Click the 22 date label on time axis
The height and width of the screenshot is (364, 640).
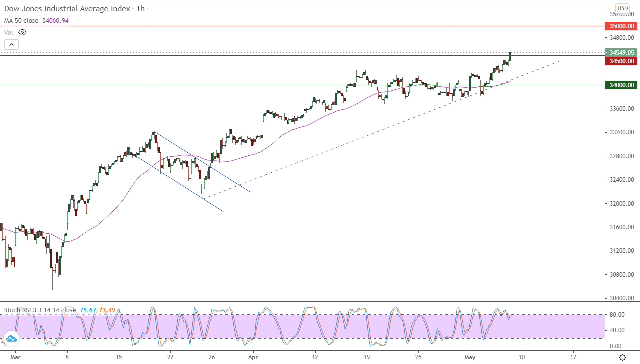tap(170, 357)
